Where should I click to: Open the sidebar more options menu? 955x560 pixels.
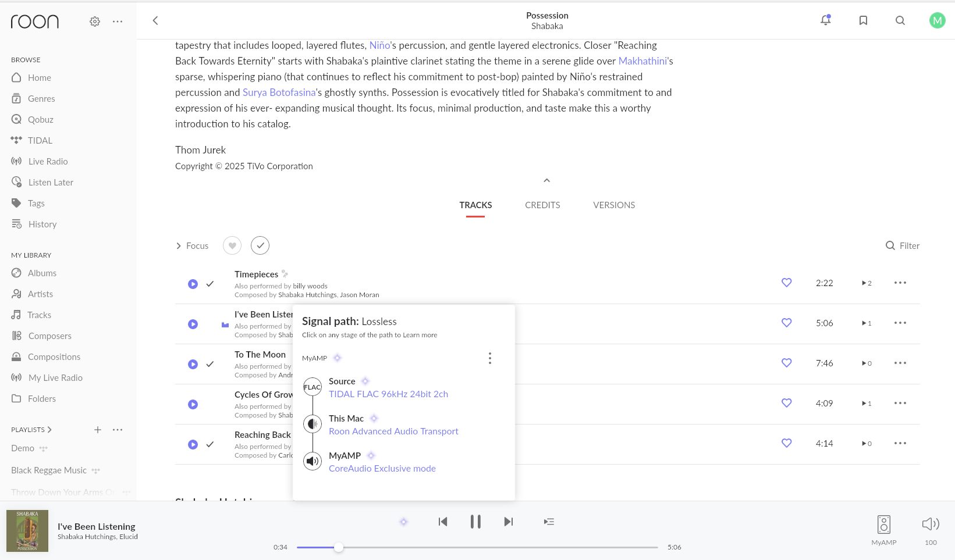tap(118, 22)
